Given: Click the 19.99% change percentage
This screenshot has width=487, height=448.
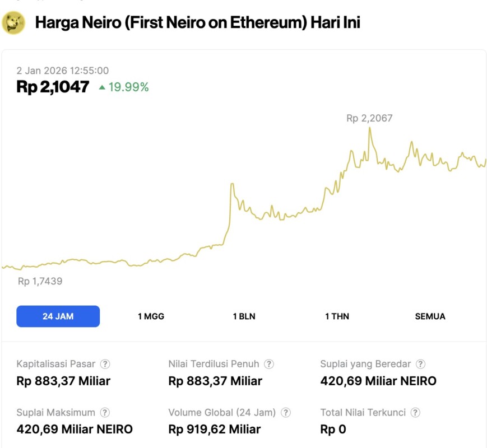Looking at the screenshot, I should 128,87.
